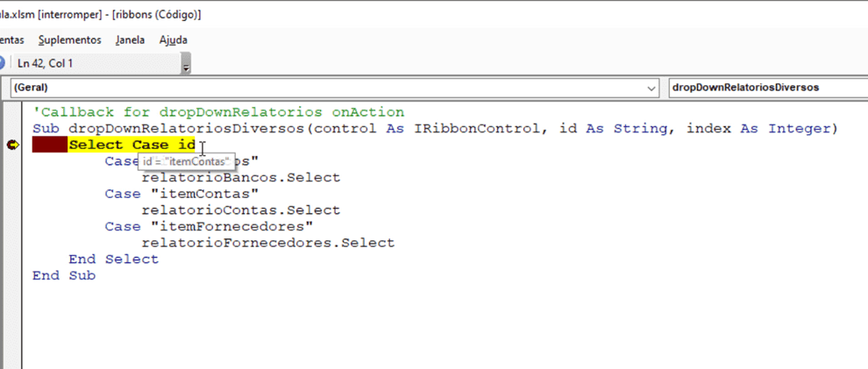Image resolution: width=868 pixels, height=369 pixels.
Task: Click the Case "itemFornecedores" line
Action: click(209, 226)
